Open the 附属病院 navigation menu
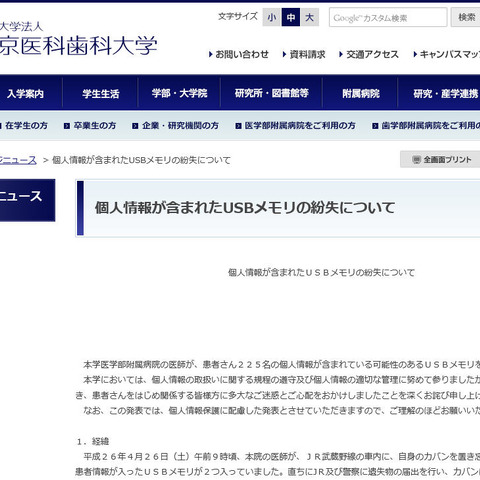The width and height of the screenshot is (480, 480). 360,93
